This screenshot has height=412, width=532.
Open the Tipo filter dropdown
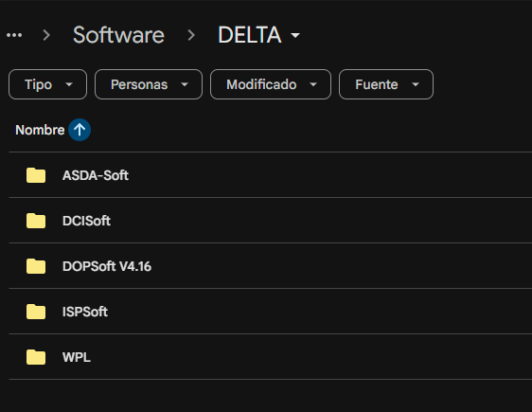(47, 84)
